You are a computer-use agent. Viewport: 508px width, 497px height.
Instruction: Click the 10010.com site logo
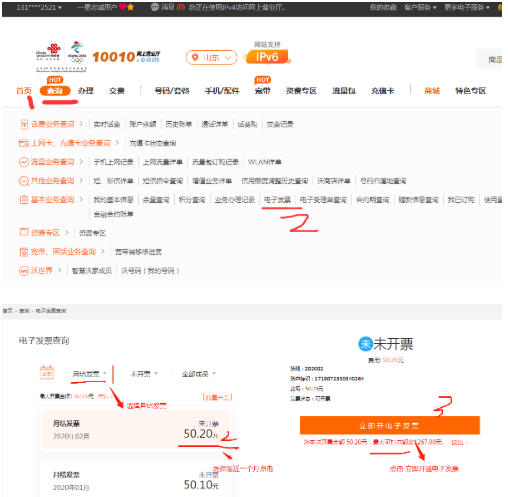[126, 57]
